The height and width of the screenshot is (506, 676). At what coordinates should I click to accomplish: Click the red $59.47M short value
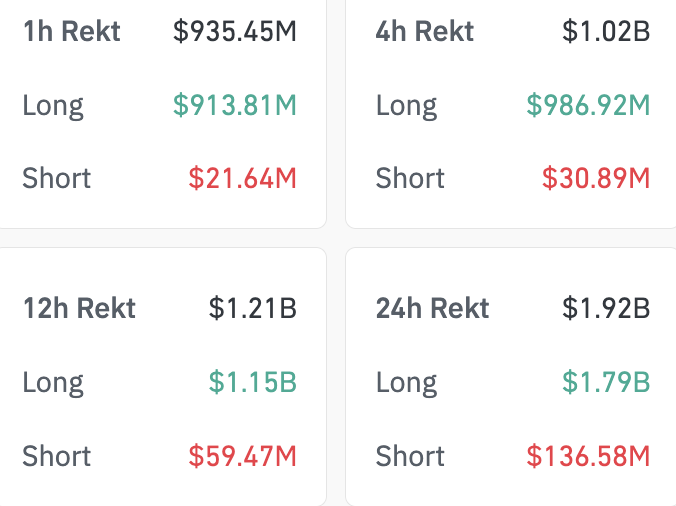(243, 456)
